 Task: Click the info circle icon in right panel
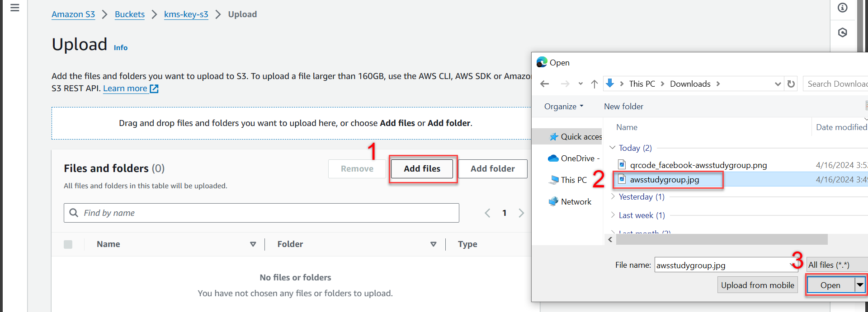843,8
